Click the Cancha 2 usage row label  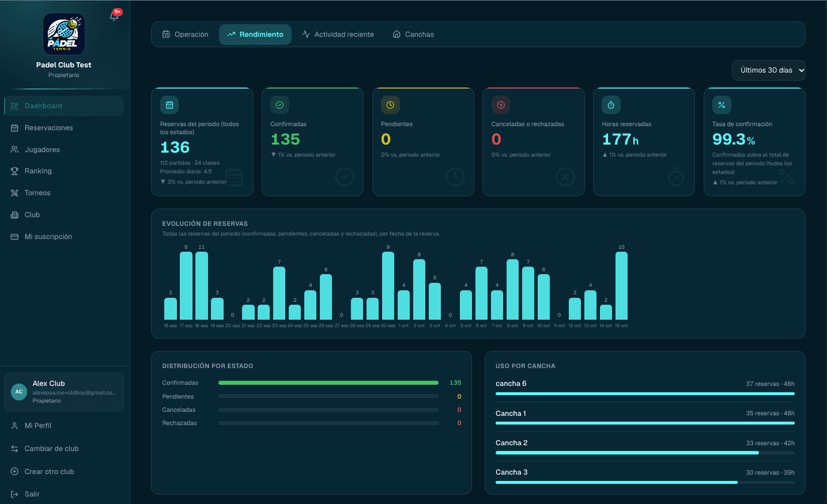click(512, 443)
